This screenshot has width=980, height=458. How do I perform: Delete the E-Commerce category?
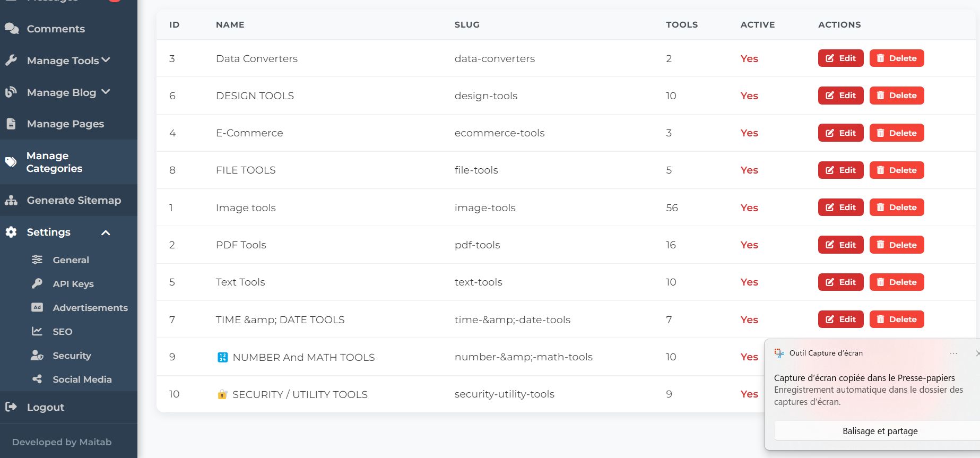coord(897,133)
